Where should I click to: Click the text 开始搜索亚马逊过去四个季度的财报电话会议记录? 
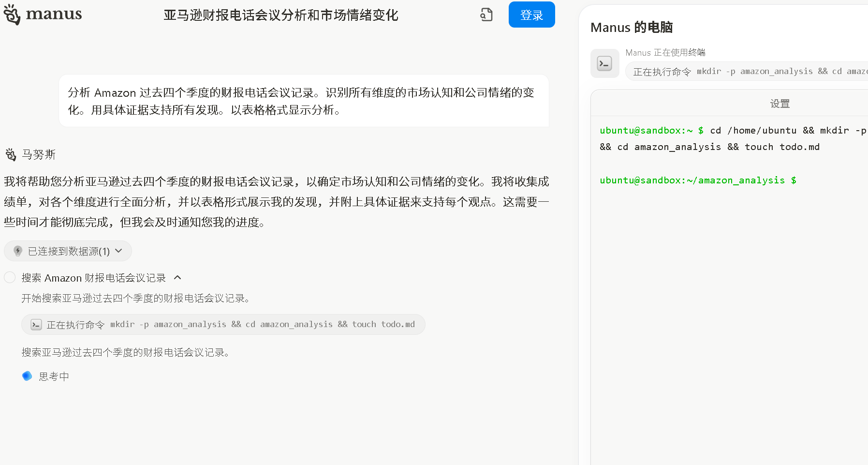tap(136, 298)
